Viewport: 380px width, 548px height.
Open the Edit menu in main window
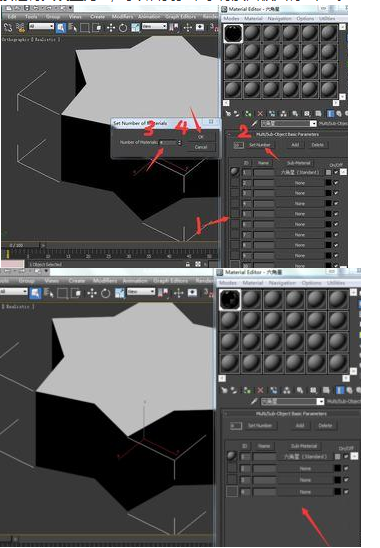click(12, 16)
